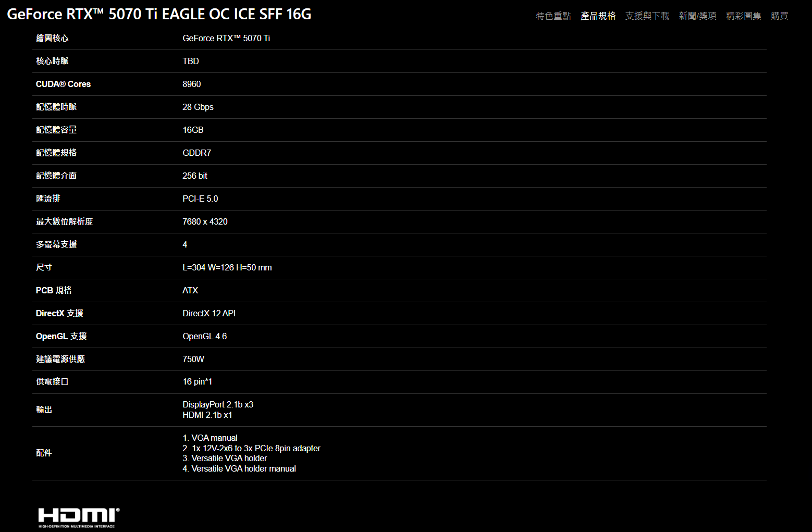This screenshot has height=532, width=812.
Task: Select the L=304 W=126 H=50 mm dimensions
Action: click(227, 267)
